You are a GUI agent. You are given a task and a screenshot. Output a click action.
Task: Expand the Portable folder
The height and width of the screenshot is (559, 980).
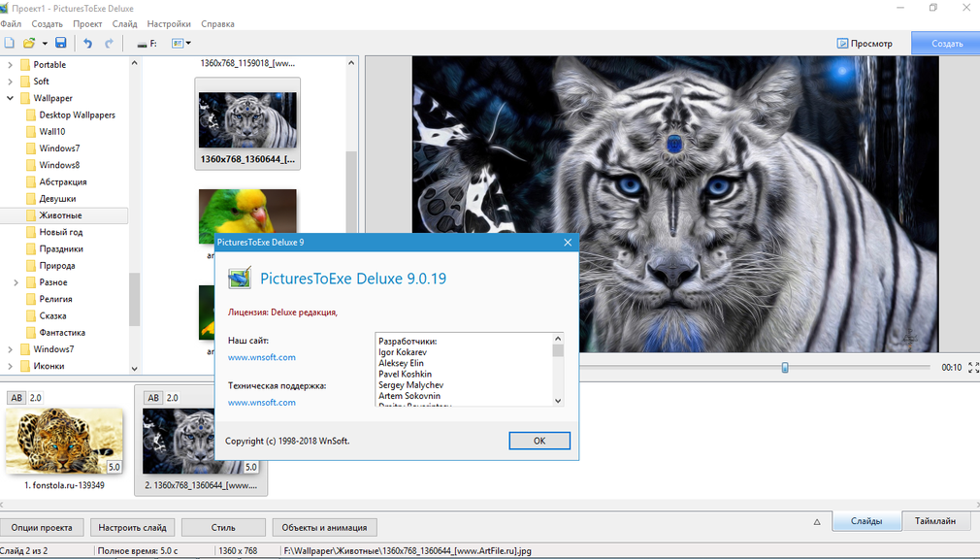pyautogui.click(x=10, y=64)
